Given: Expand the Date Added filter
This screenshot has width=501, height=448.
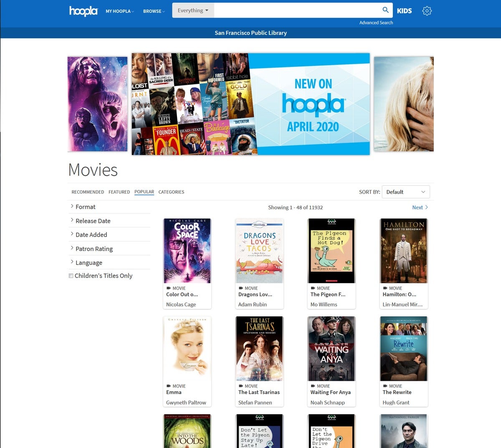Looking at the screenshot, I should click(x=109, y=235).
